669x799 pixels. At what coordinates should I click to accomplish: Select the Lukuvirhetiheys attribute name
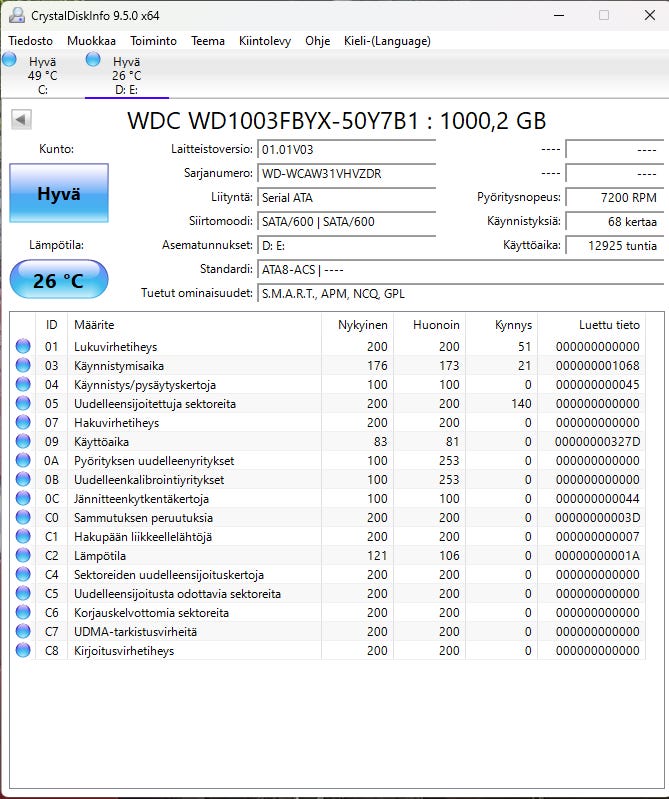pos(116,347)
